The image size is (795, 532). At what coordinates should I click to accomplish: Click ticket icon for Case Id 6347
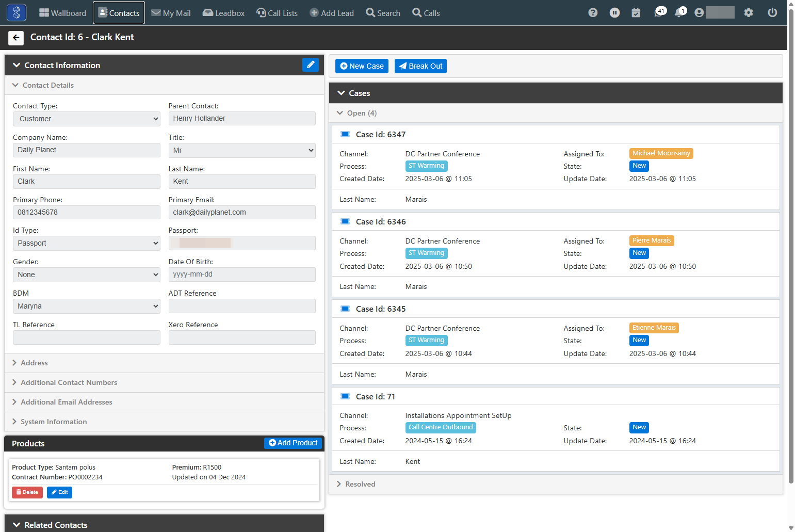345,135
